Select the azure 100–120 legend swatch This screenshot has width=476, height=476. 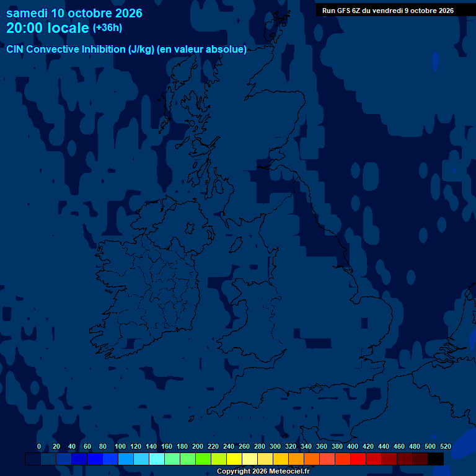pyautogui.click(x=126, y=459)
